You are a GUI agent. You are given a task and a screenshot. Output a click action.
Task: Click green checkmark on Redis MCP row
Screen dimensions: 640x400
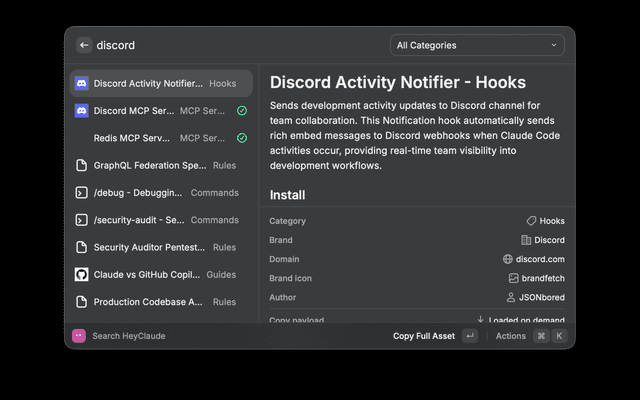point(242,138)
